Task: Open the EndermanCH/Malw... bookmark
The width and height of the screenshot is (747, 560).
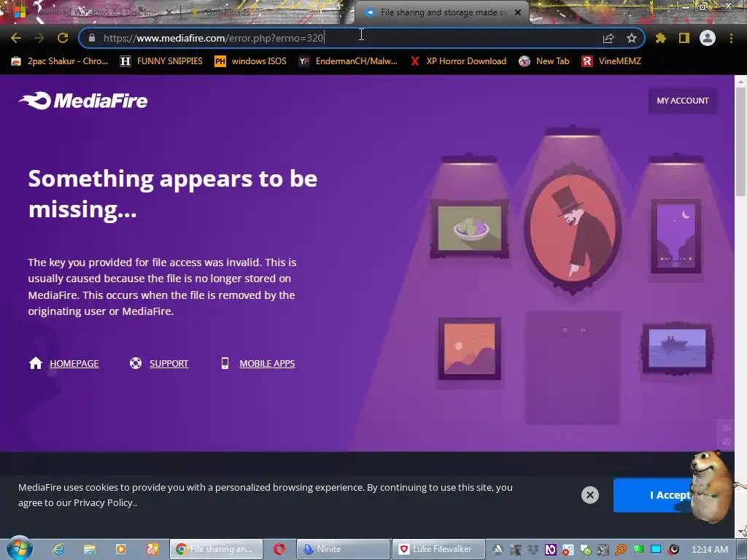Action: (348, 61)
